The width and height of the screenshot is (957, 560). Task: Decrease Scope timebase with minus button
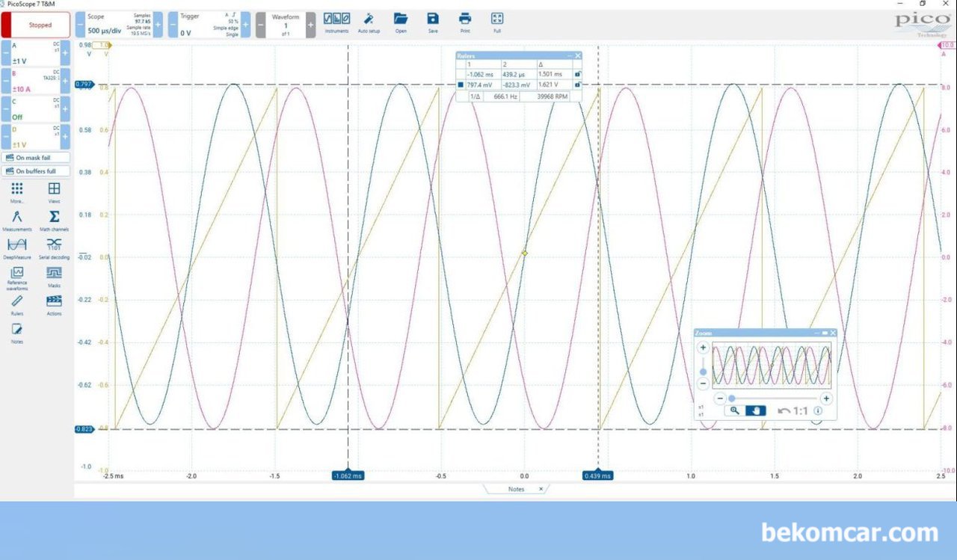coord(80,25)
